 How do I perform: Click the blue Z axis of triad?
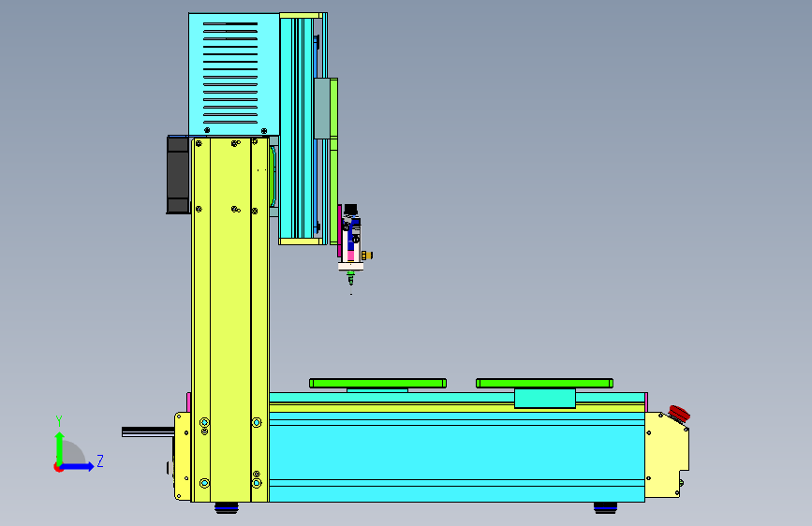pyautogui.click(x=78, y=466)
